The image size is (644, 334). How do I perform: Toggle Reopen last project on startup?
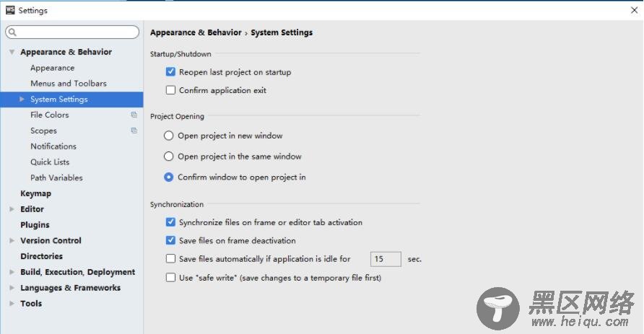coord(170,72)
